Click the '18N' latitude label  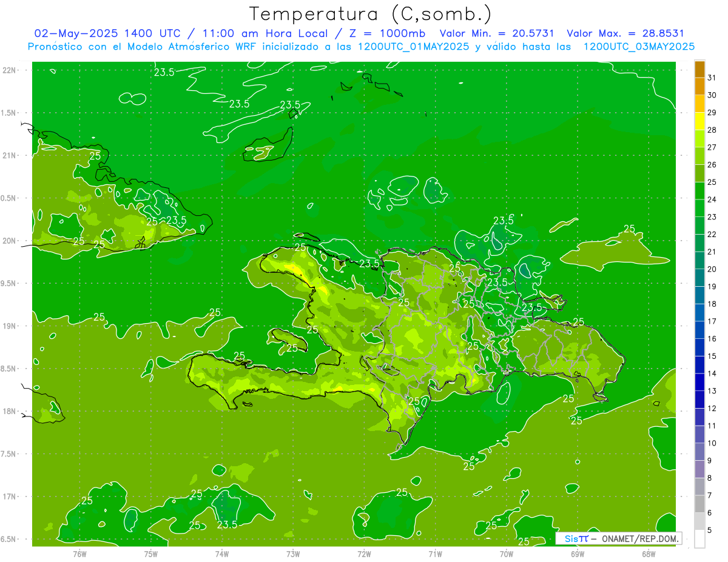[x=10, y=411]
